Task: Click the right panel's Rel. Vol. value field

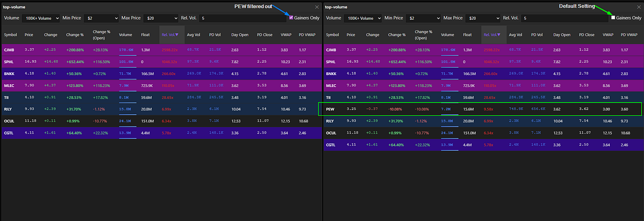Action: pyautogui.click(x=563, y=18)
